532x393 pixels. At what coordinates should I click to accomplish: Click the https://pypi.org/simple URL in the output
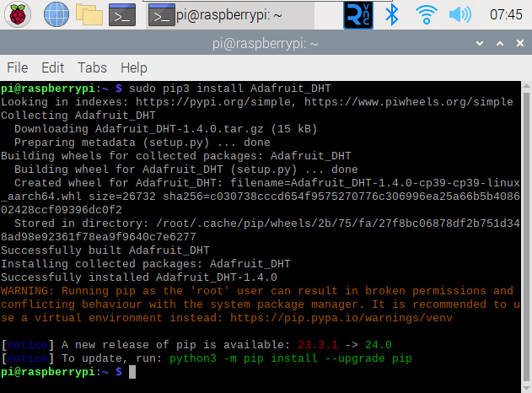point(213,102)
